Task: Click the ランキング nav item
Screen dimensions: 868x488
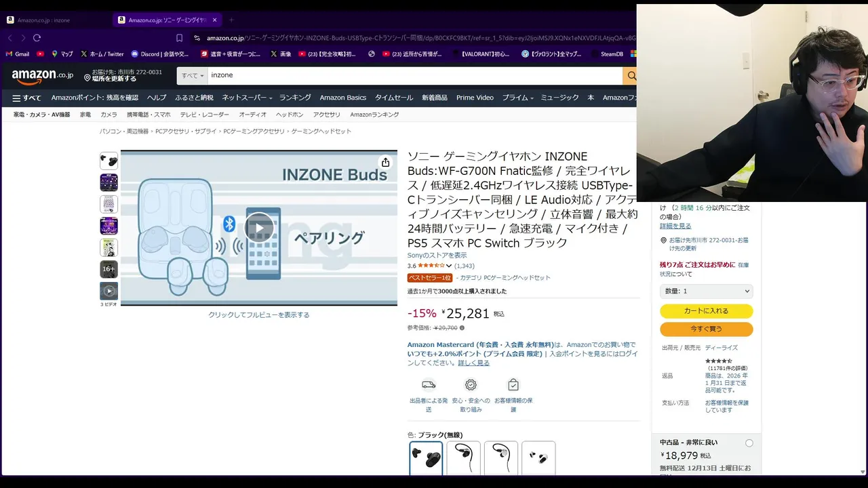Action: [x=295, y=98]
